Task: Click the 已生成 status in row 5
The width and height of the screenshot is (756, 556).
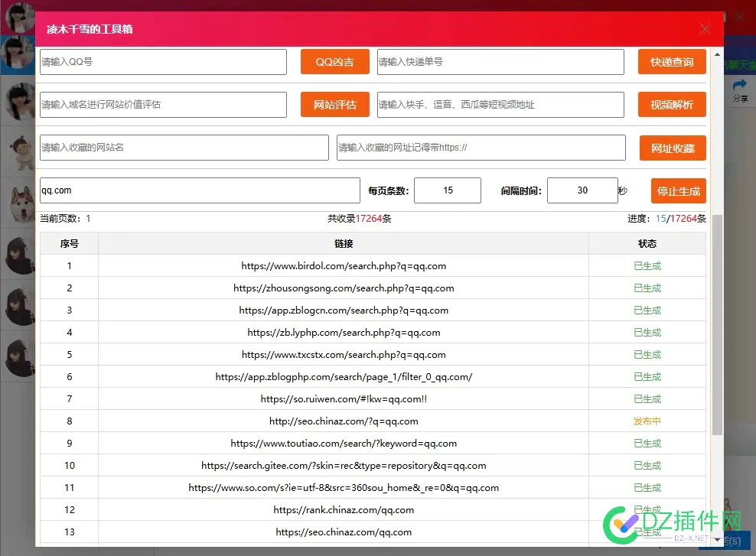Action: (647, 355)
